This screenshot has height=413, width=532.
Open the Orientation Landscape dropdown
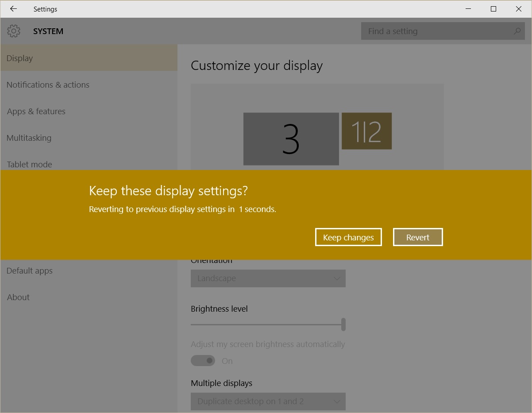pos(268,278)
